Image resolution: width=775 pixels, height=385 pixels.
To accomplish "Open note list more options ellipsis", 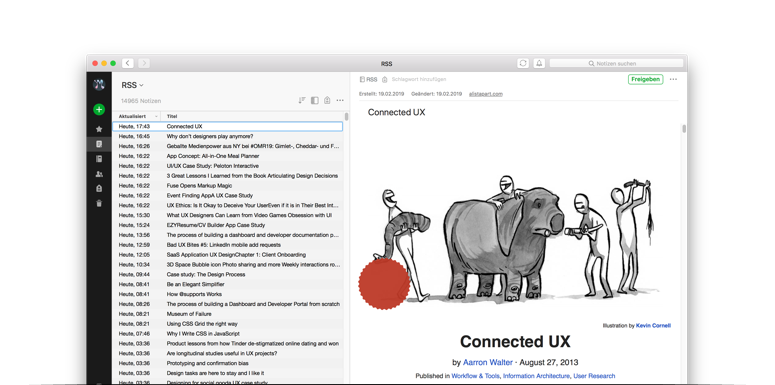I will 340,100.
